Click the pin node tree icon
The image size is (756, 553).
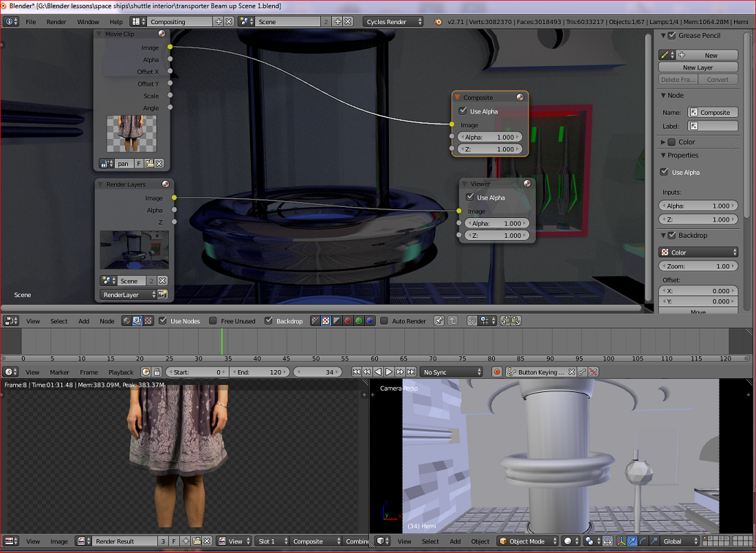pos(439,321)
